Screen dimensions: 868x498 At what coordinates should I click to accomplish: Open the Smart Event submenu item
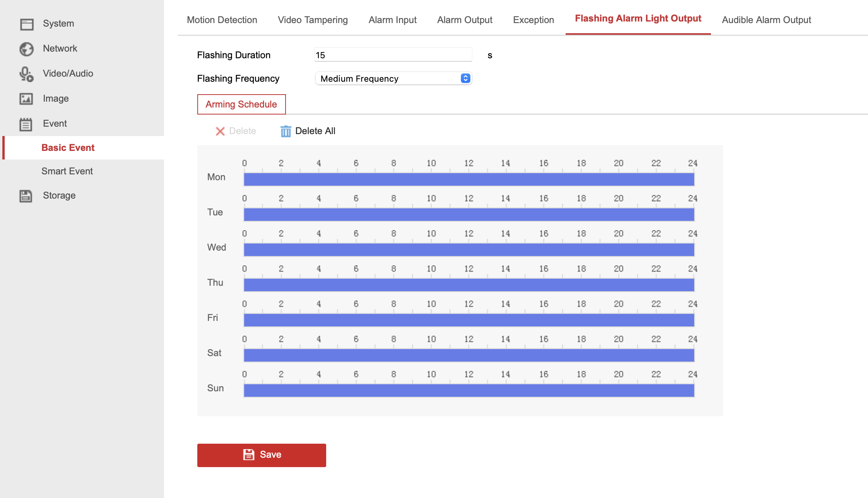[67, 171]
